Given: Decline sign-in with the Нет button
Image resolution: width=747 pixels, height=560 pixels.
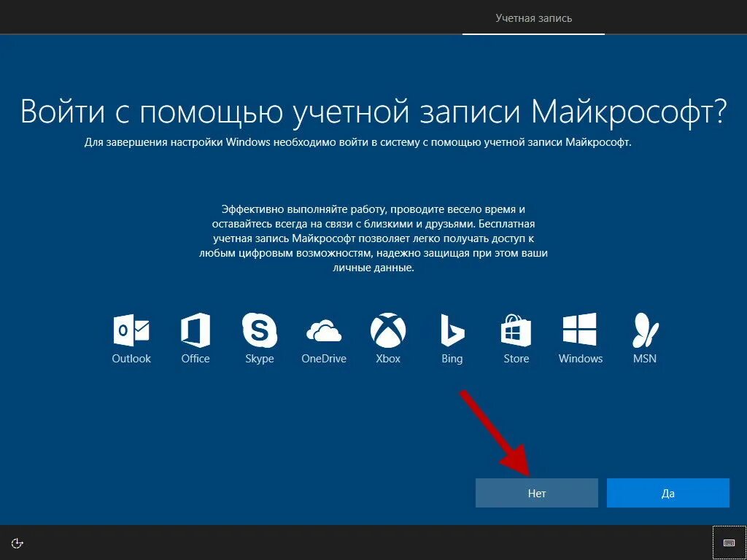Looking at the screenshot, I should [536, 493].
